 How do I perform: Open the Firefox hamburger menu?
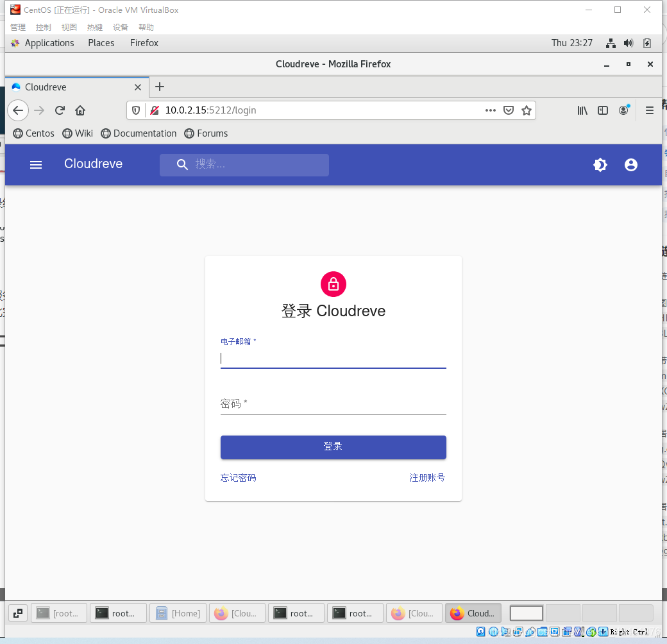pyautogui.click(x=650, y=110)
